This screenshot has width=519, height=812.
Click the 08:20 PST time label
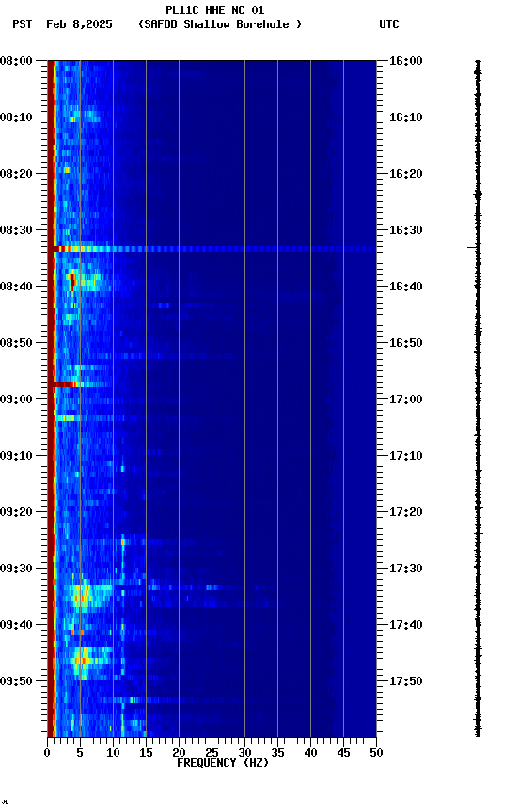click(x=16, y=174)
